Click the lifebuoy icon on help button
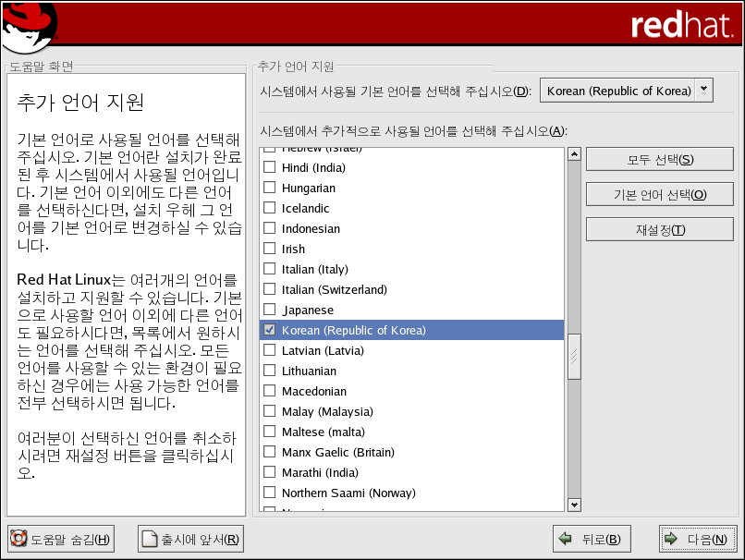The width and height of the screenshot is (745, 560). [x=19, y=540]
